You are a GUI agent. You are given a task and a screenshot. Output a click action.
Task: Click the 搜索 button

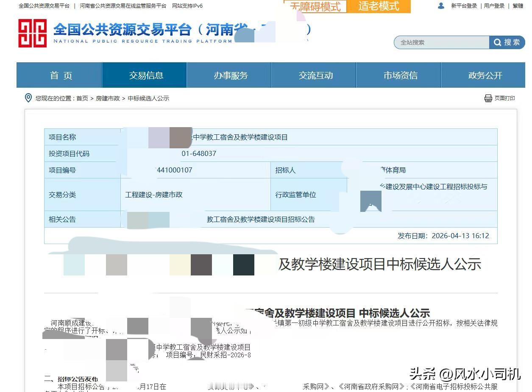point(507,42)
